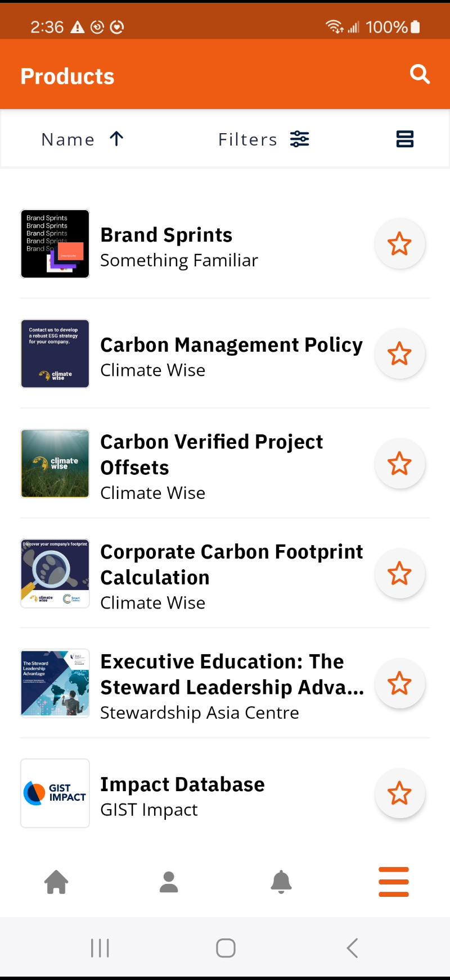Favorite Brand Sprints with star

pyautogui.click(x=399, y=244)
